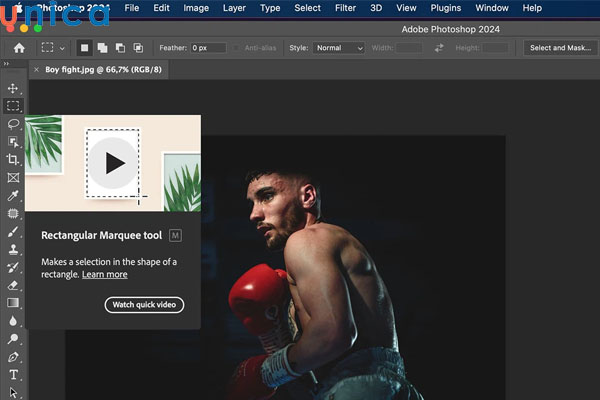Expand the toolbar with double-arrow chevron
The height and width of the screenshot is (400, 600).
coord(6,64)
